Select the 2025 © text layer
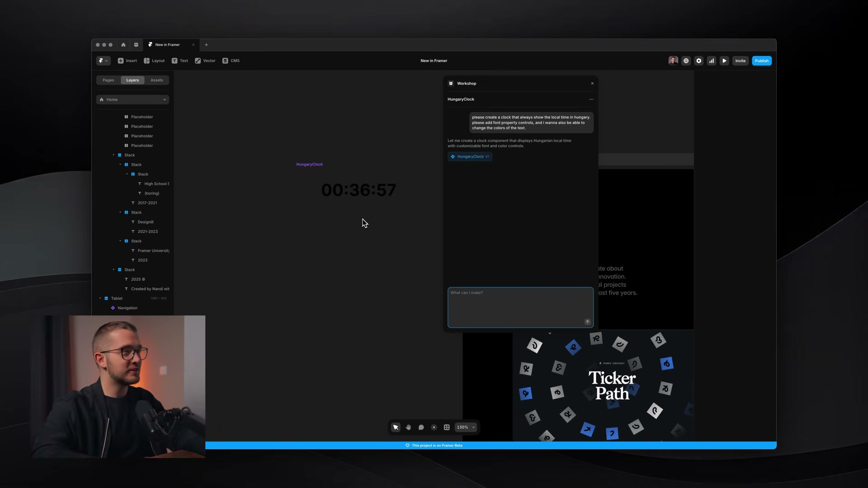The image size is (868, 488). [x=138, y=279]
